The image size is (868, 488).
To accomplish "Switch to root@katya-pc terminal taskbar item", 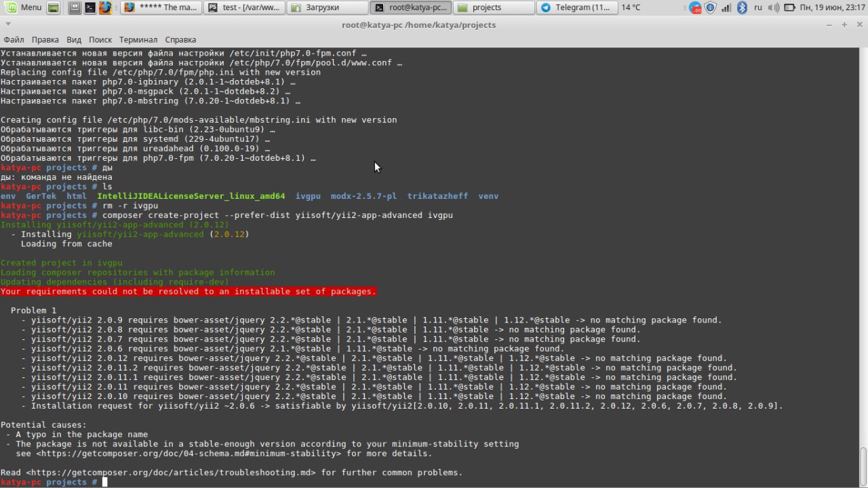I will 410,7.
